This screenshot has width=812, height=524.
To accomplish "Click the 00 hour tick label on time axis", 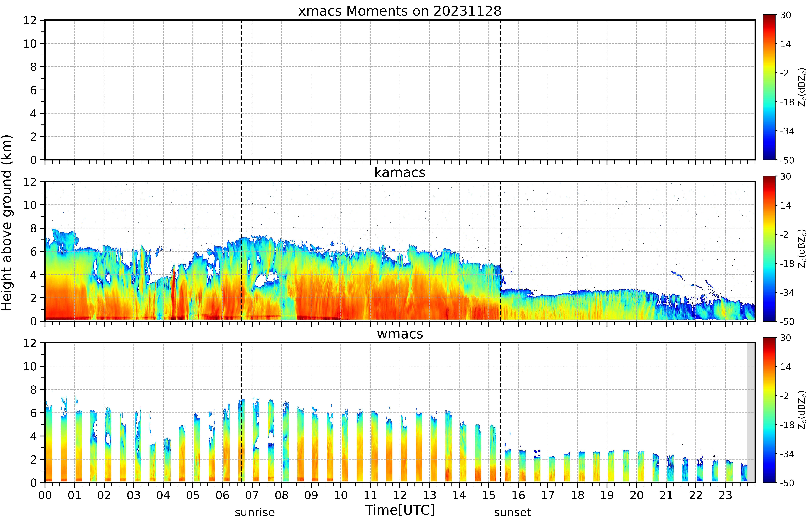I will click(x=45, y=495).
